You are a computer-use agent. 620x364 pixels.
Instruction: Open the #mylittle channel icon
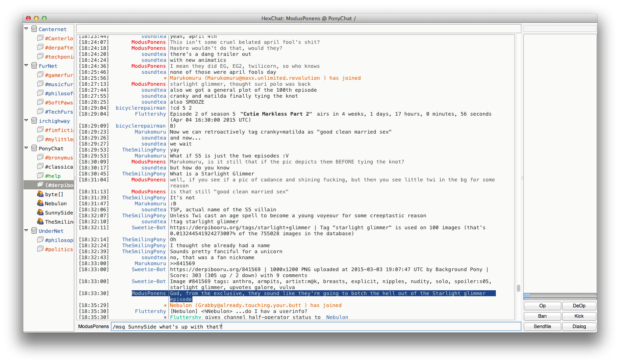[40, 139]
